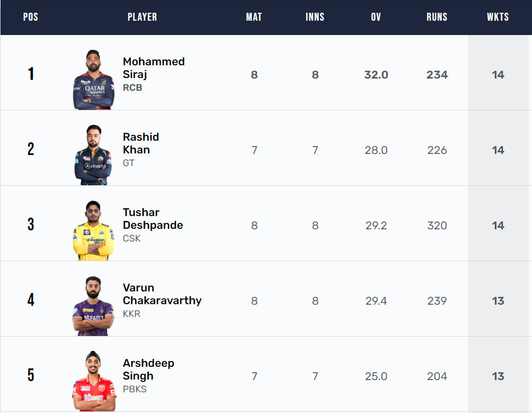Sort table by WKTS column header
Viewport: 532px width, 413px height.
(x=498, y=17)
